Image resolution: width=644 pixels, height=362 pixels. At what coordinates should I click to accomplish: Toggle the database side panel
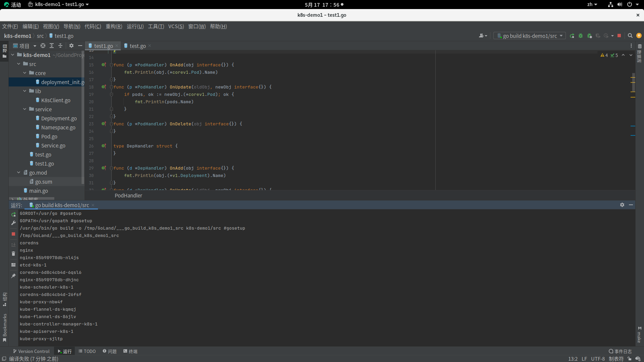639,54
